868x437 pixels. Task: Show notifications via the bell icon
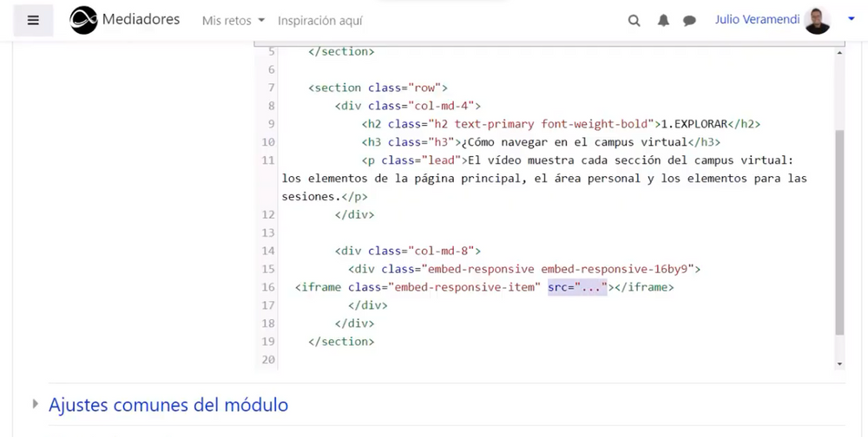point(663,21)
